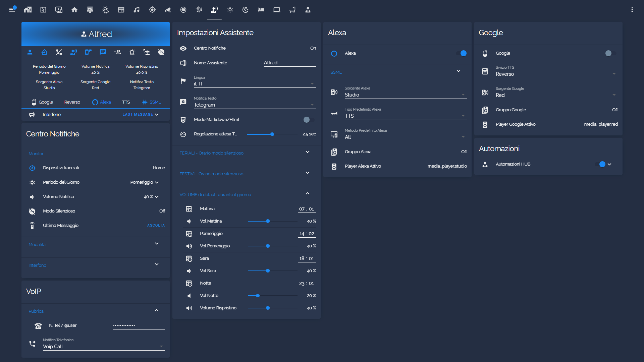Click the eye icon beside Centro Notifiche
Screen dimensions: 644x362
coord(183,48)
